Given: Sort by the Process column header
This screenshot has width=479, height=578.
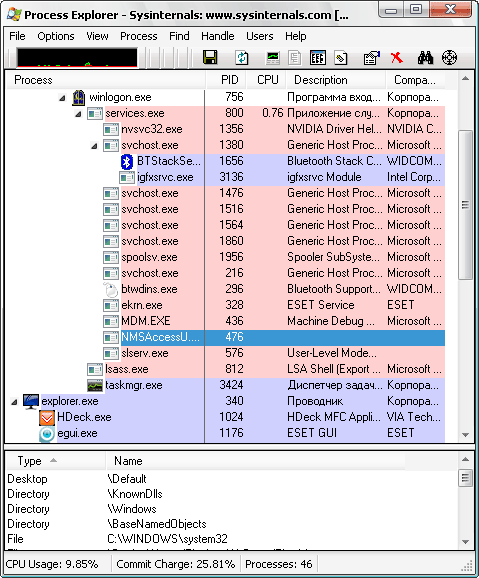Looking at the screenshot, I should click(x=106, y=80).
